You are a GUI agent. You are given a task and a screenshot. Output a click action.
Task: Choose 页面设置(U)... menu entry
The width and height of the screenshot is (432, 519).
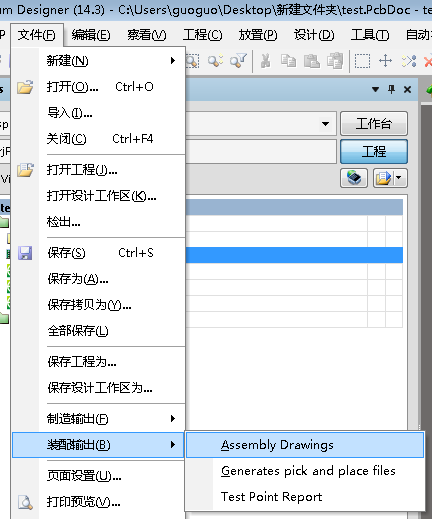point(98,476)
